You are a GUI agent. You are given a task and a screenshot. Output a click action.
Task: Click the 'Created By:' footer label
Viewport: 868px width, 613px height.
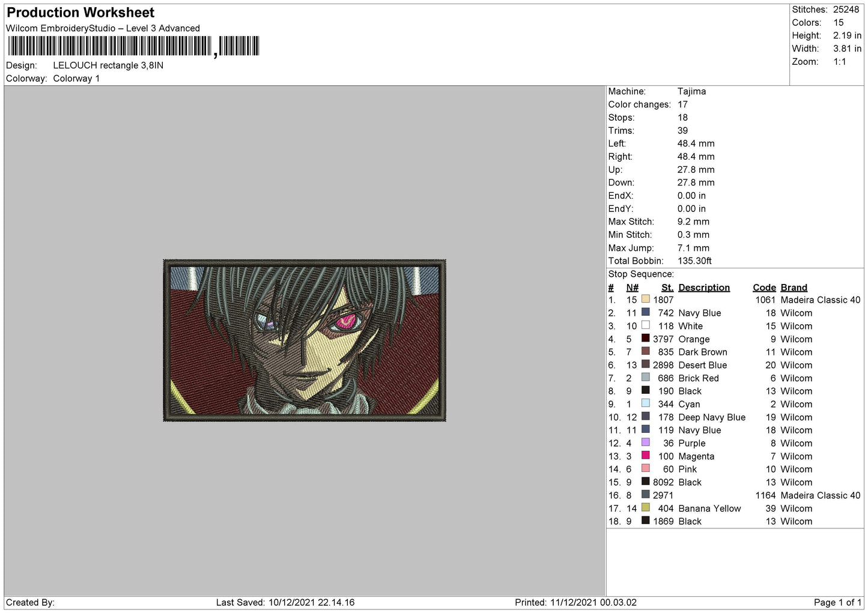tap(30, 602)
